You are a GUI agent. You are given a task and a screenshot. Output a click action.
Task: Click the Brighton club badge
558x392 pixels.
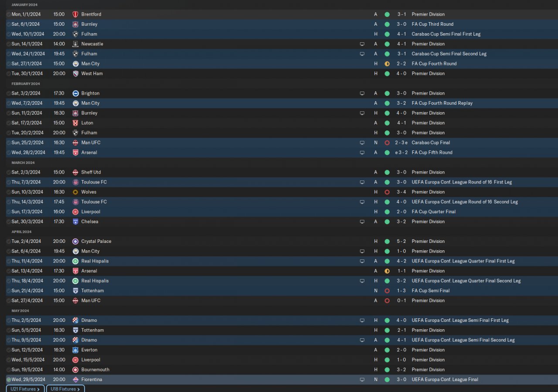pos(75,93)
